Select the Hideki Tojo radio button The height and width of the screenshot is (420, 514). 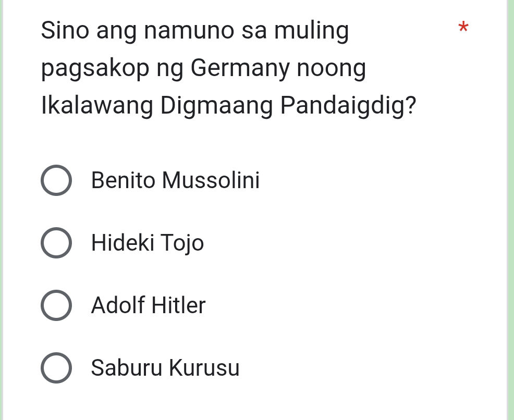pos(56,242)
